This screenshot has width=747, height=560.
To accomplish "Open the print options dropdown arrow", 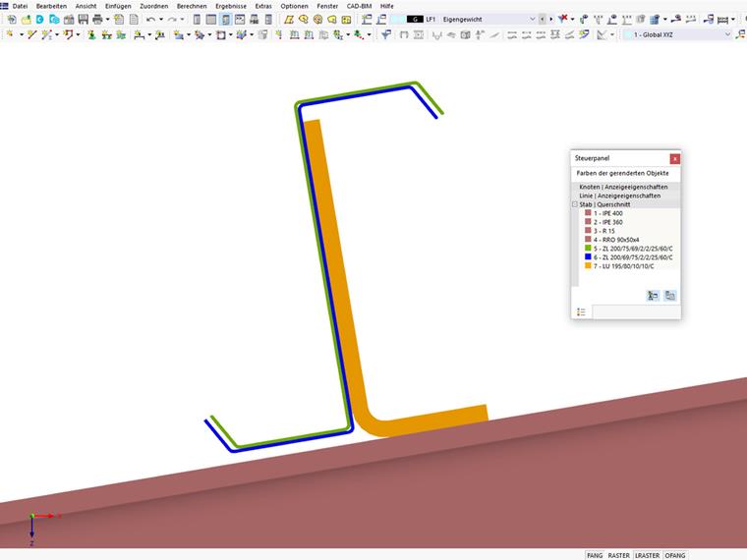I will point(108,20).
